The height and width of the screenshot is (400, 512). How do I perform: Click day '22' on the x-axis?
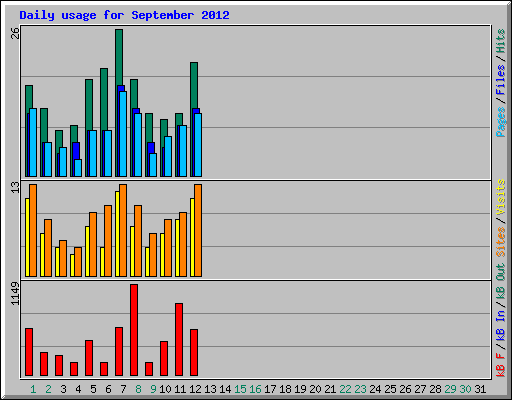coord(345,389)
